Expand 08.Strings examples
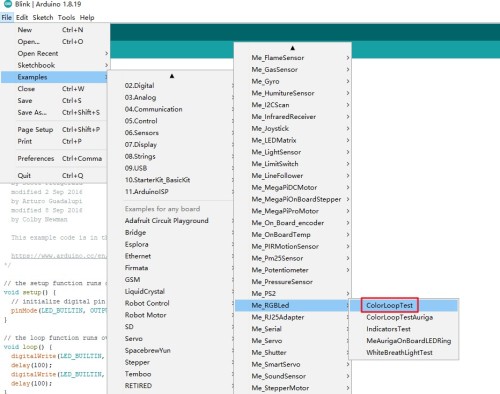 click(x=171, y=156)
